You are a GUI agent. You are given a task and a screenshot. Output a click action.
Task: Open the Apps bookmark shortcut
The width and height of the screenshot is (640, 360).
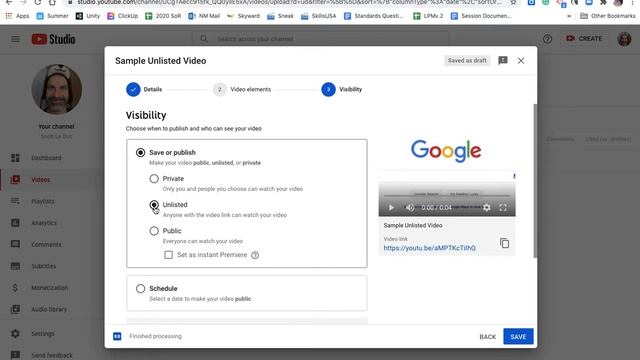coord(17,16)
